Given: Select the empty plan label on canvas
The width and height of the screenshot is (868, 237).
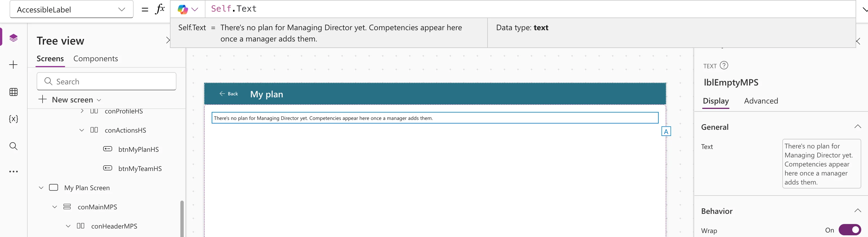Looking at the screenshot, I should [435, 118].
